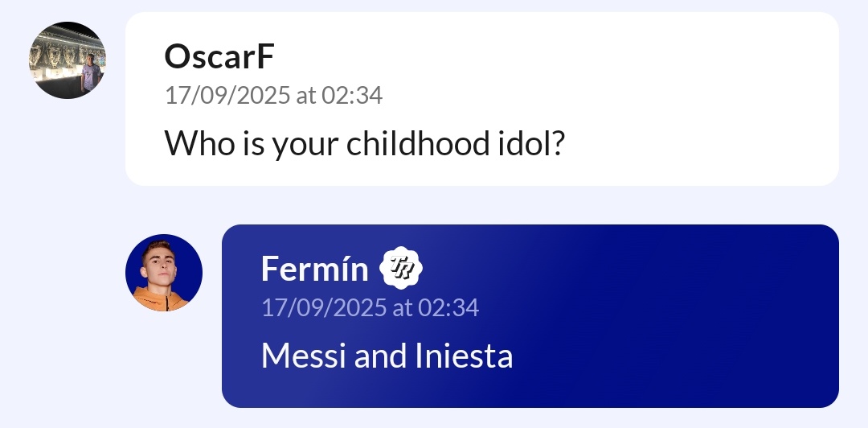Click OscarF's profile avatar
Screen dimensions: 868x428
coord(68,60)
